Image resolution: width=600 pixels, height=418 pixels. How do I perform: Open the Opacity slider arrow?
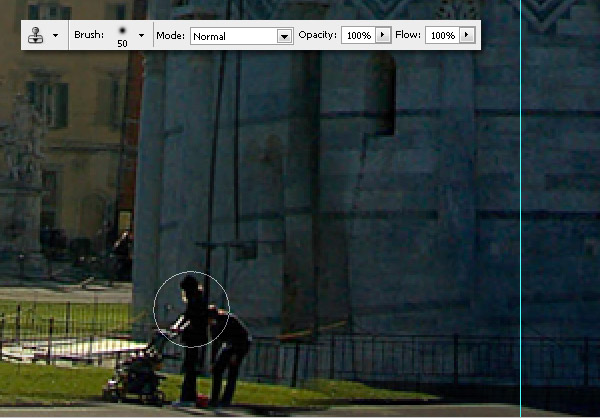tap(383, 35)
